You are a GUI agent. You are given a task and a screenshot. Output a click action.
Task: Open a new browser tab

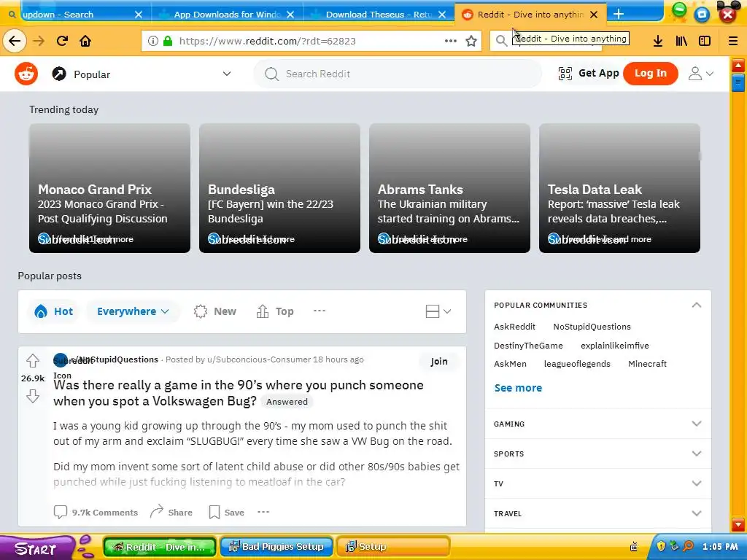(x=619, y=15)
